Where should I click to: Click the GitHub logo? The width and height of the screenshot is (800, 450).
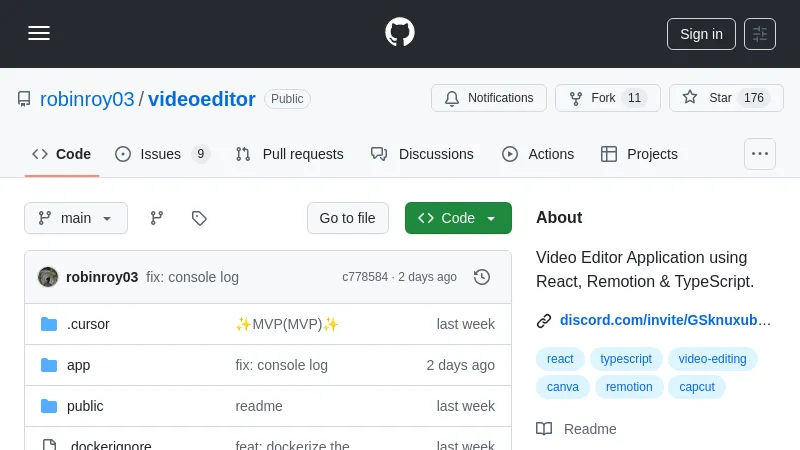[400, 32]
